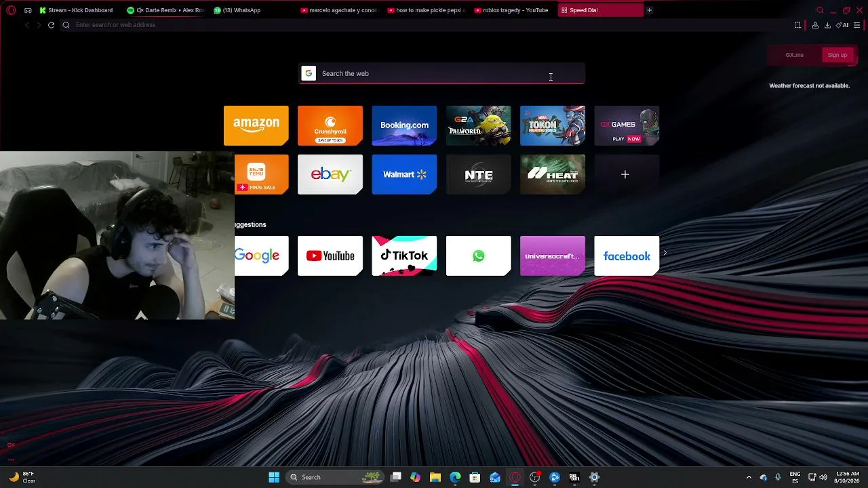Click the tab search magnifier icon

(820, 10)
